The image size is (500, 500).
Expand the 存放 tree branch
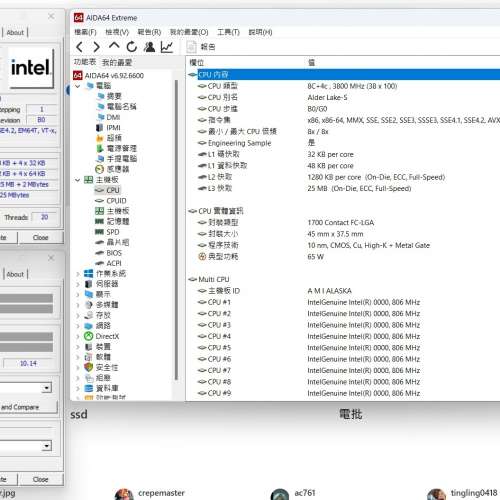coord(78,315)
